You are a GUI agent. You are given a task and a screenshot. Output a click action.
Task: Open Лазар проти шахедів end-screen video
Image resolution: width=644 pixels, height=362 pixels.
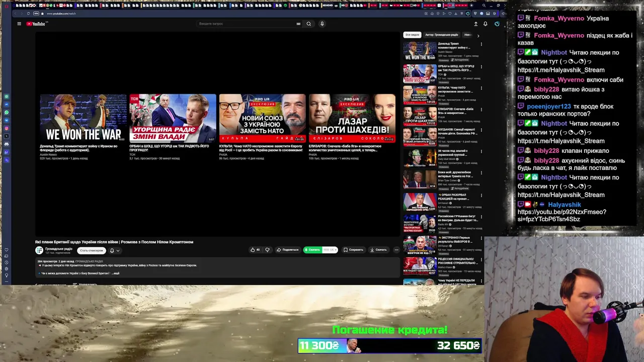coord(352,118)
